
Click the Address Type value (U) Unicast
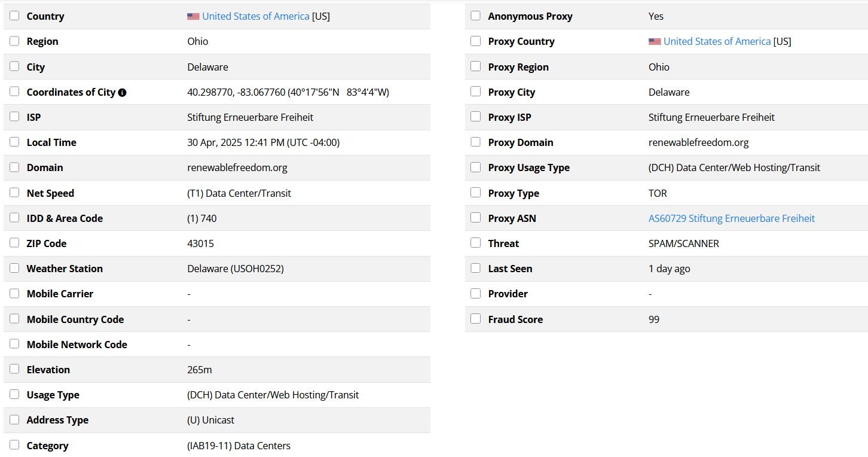[x=211, y=420]
